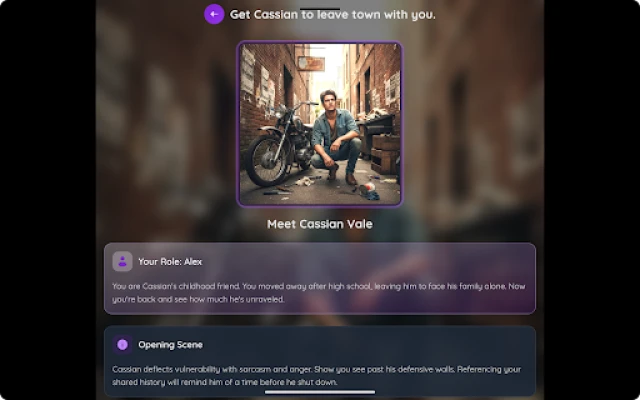Image resolution: width=640 pixels, height=400 pixels.
Task: Click the motorcycle in Cassian's portrait
Action: 282,143
